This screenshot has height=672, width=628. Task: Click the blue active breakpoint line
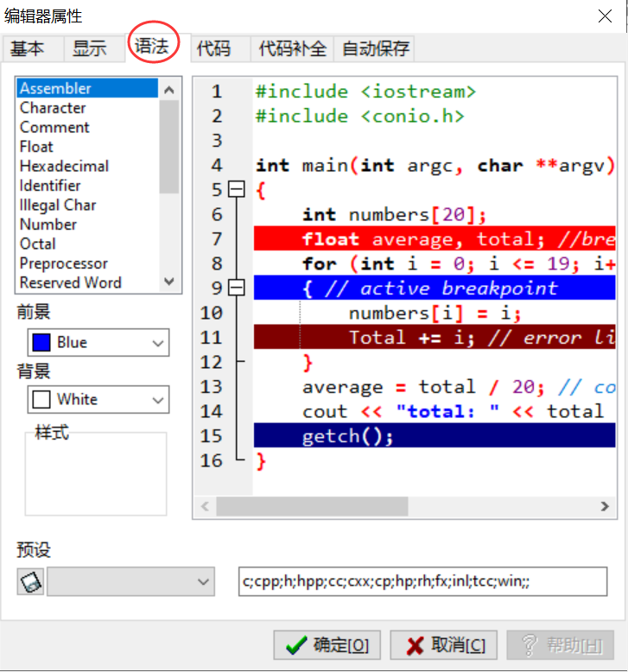click(x=435, y=288)
